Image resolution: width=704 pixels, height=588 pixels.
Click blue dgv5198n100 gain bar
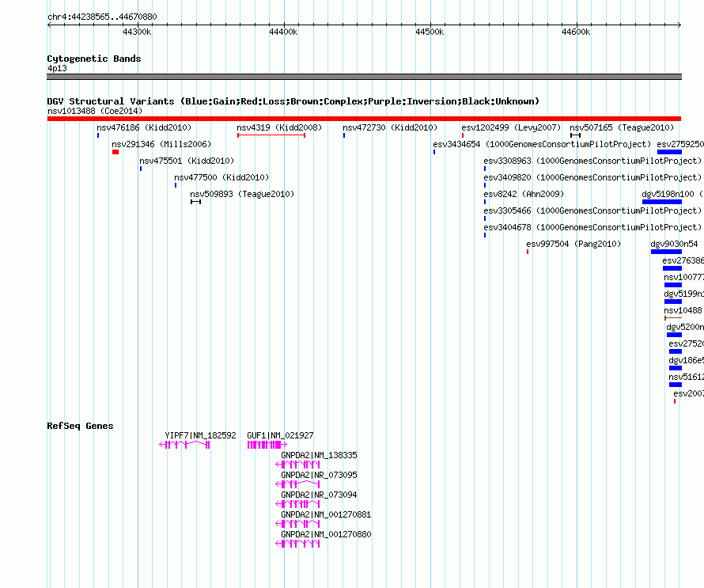[662, 202]
